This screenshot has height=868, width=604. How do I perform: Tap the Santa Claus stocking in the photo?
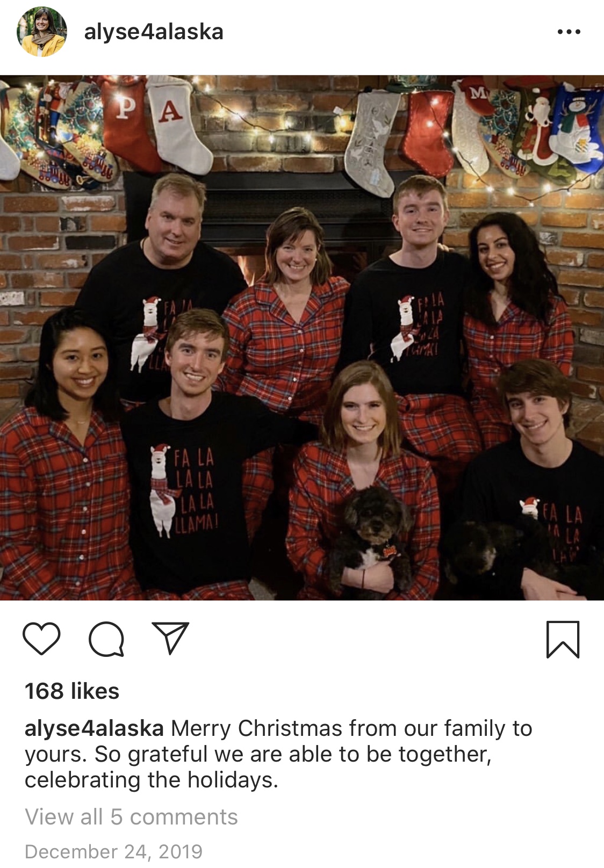[x=537, y=129]
